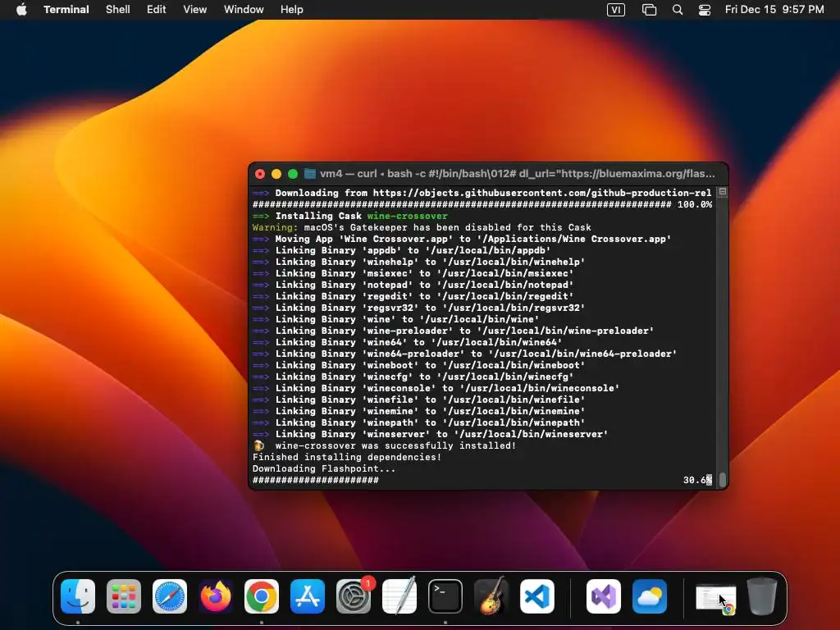Open the Shell menu
840x630 pixels.
tap(118, 10)
